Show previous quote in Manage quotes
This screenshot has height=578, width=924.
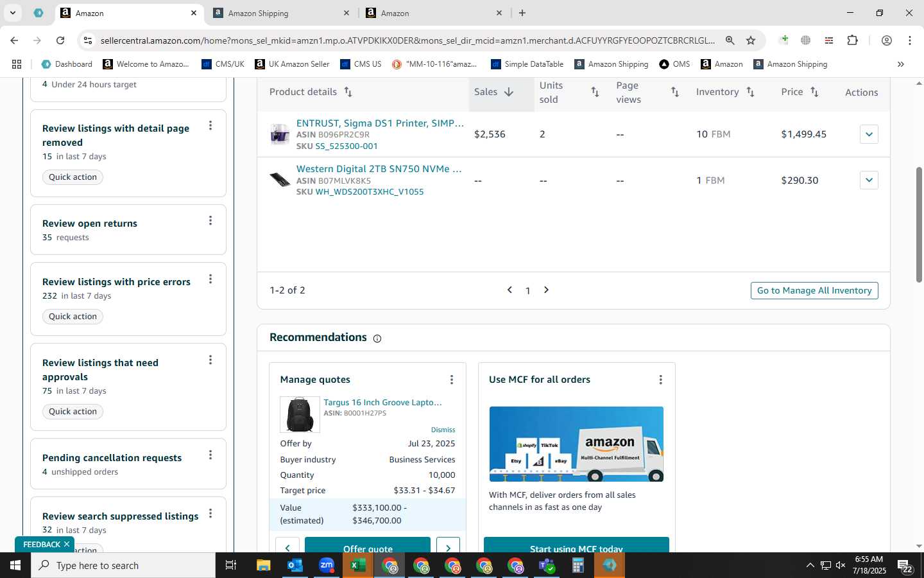click(287, 548)
